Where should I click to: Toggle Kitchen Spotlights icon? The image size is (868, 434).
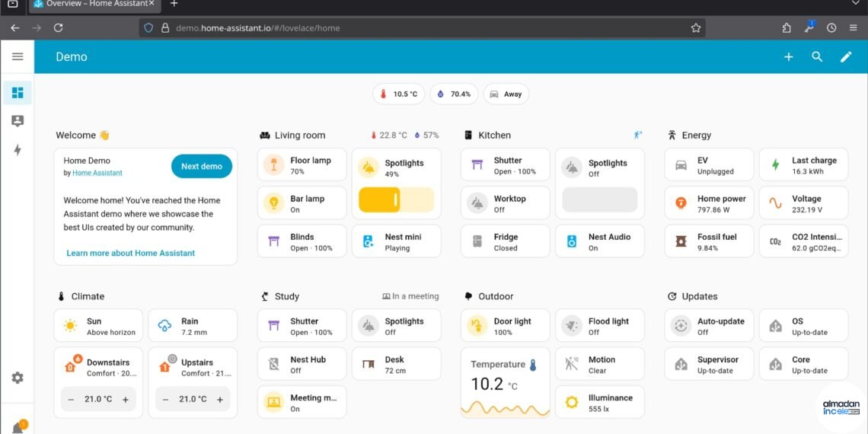point(572,168)
